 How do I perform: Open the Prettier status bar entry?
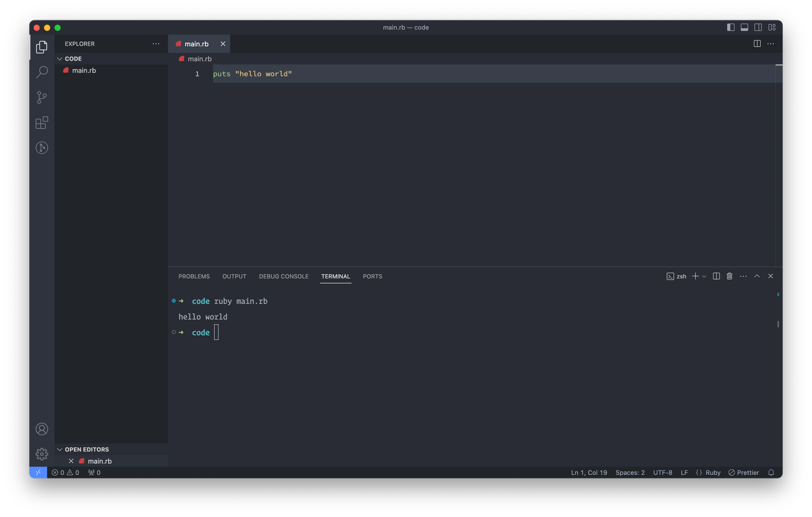click(744, 472)
